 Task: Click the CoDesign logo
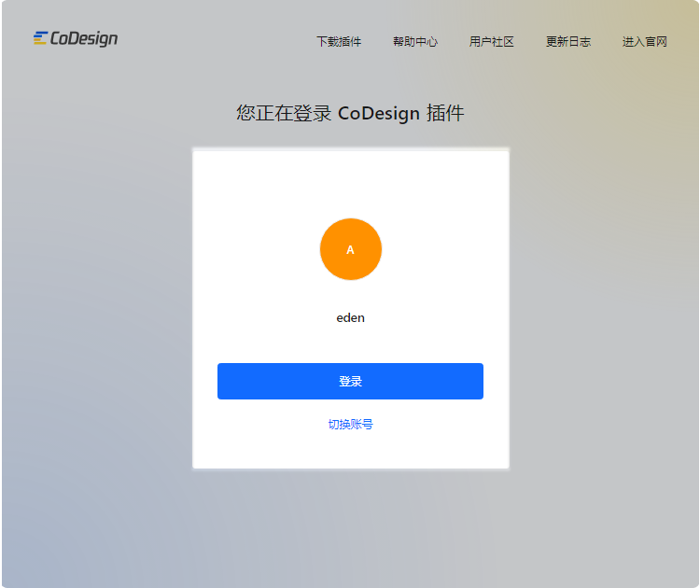click(76, 38)
